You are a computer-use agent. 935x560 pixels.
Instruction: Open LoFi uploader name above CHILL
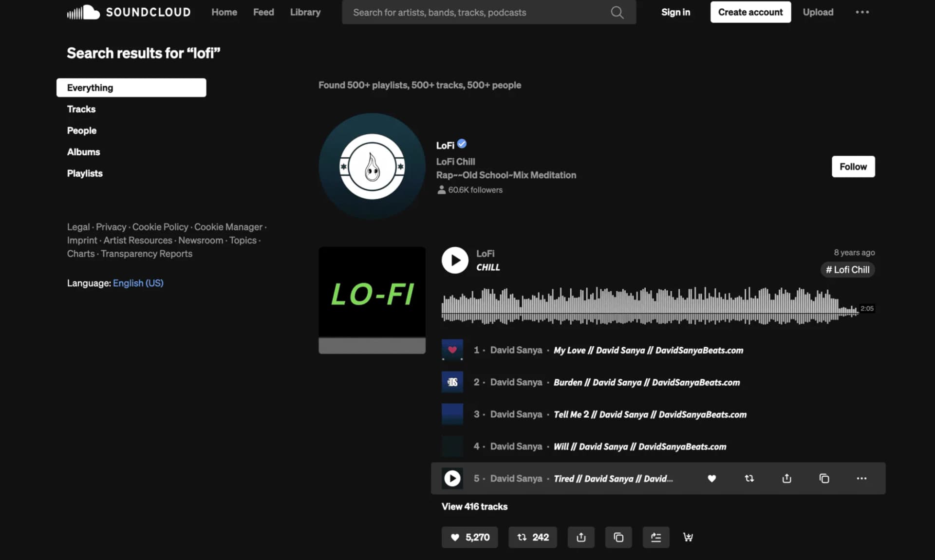click(x=485, y=254)
